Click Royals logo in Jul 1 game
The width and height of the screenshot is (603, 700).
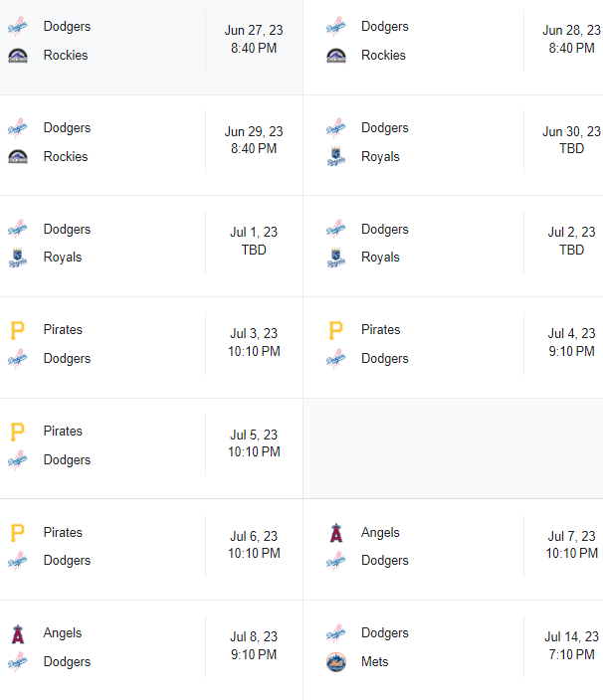click(18, 258)
